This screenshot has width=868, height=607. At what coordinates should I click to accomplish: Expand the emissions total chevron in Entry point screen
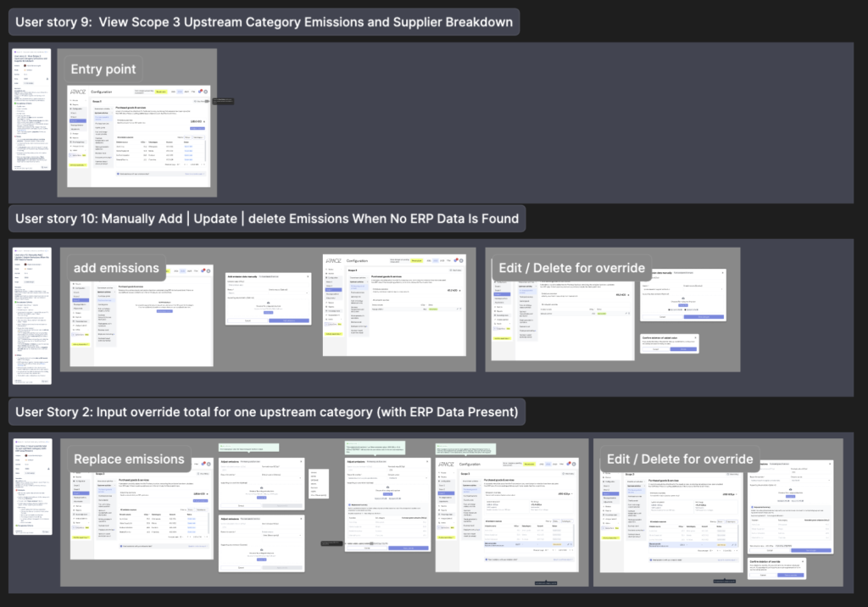point(204,122)
